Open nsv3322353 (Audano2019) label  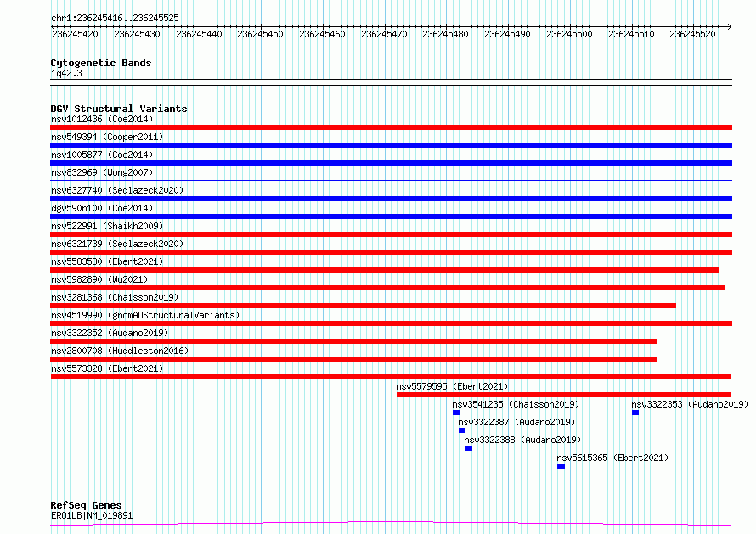(x=690, y=404)
